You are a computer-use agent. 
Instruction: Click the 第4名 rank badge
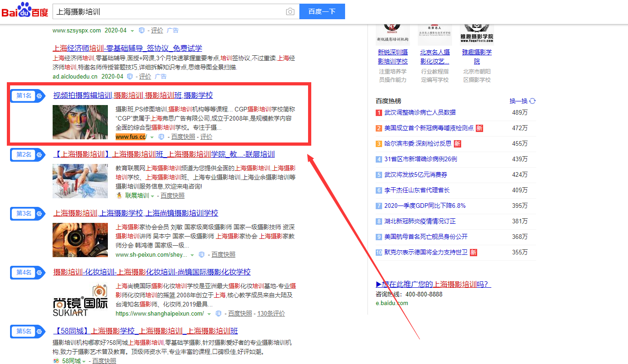28,273
